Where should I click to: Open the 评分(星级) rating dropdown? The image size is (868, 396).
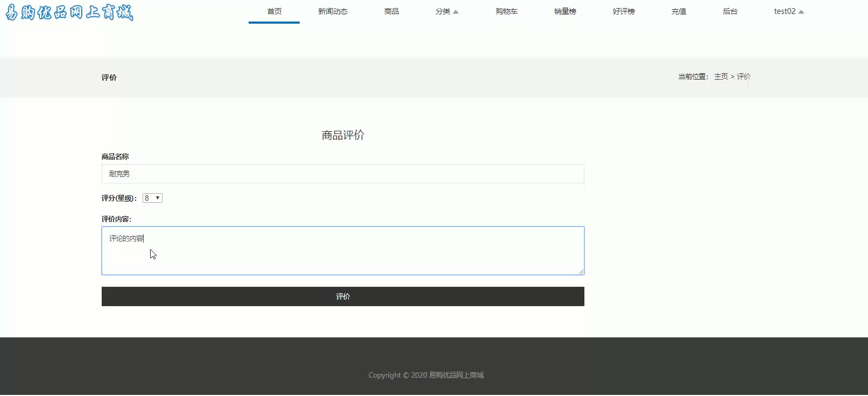click(x=152, y=198)
